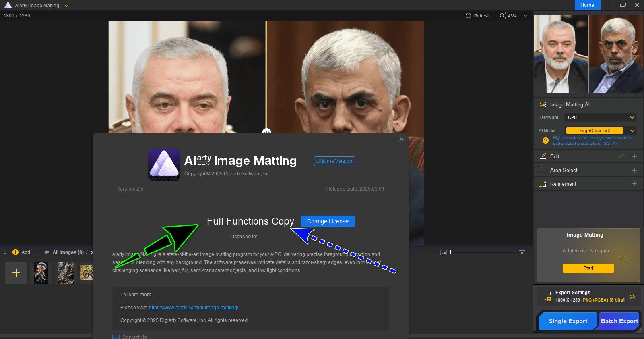
Task: Click the yellow Start button
Action: (588, 268)
